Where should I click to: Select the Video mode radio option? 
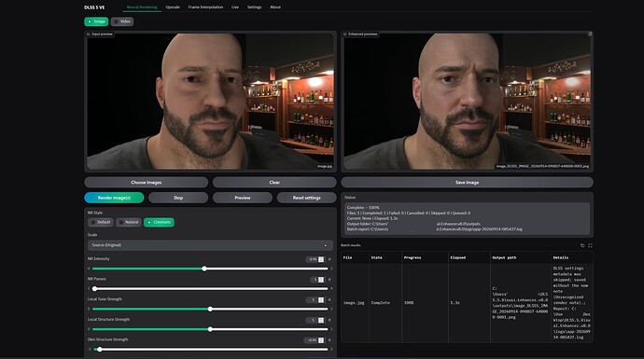122,21
